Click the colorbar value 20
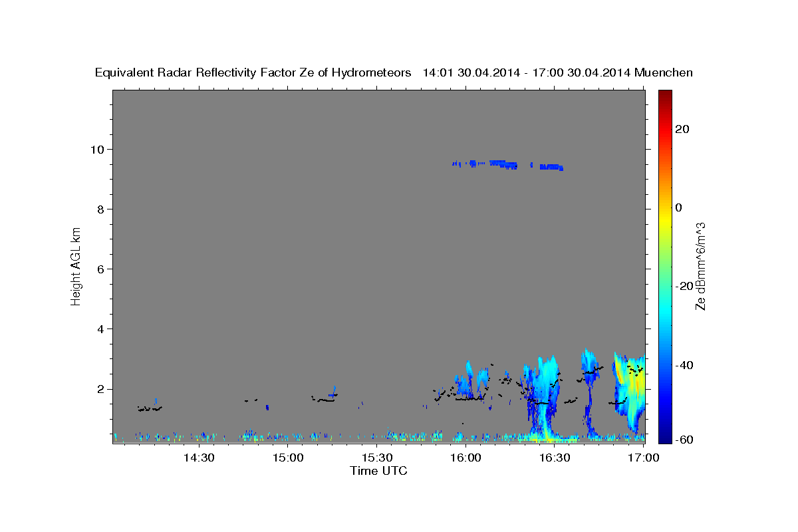This screenshot has height=532, width=798. [682, 129]
